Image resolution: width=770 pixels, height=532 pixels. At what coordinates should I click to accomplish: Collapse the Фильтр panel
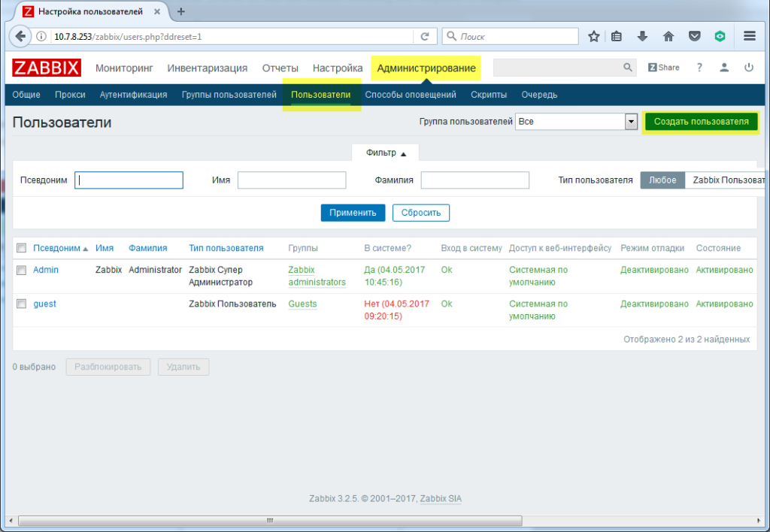386,153
